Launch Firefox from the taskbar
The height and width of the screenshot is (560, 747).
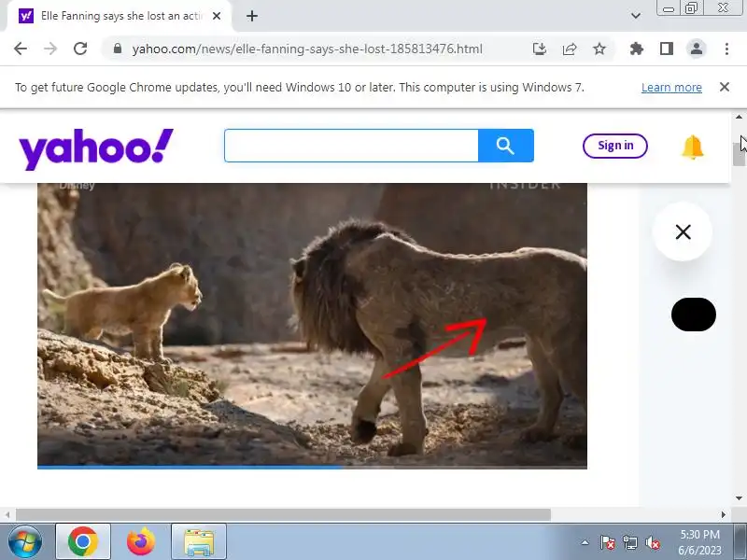141,542
